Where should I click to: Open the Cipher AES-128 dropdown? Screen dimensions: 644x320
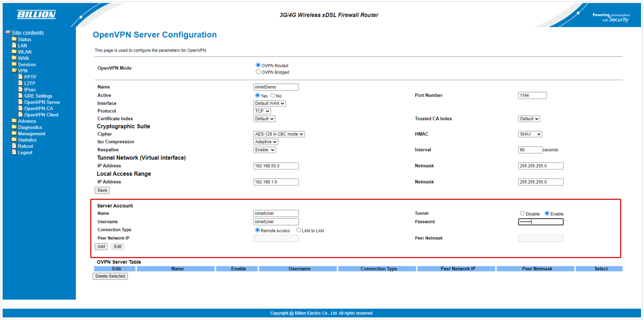tap(279, 134)
